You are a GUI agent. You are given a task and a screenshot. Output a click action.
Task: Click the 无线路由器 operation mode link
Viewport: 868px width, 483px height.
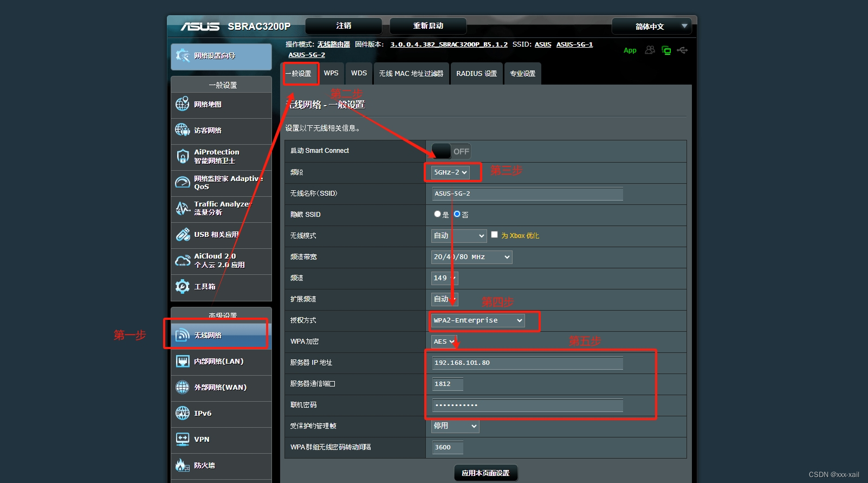[x=334, y=44]
